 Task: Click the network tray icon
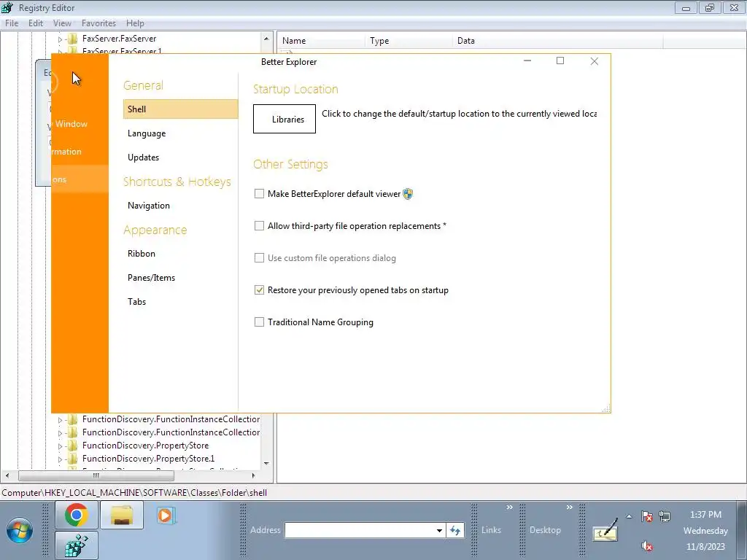click(665, 516)
